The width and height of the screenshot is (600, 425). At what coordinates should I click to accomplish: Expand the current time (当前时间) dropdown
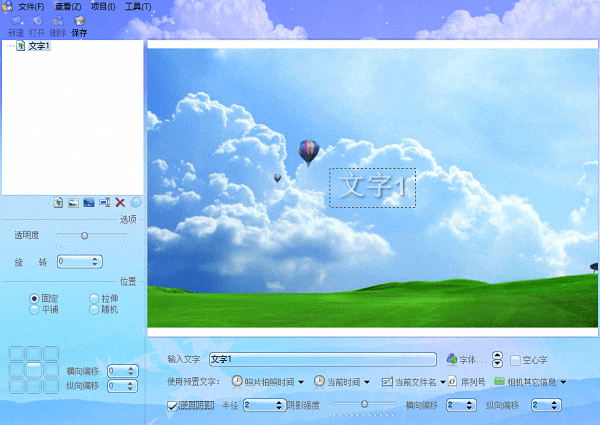(342, 382)
